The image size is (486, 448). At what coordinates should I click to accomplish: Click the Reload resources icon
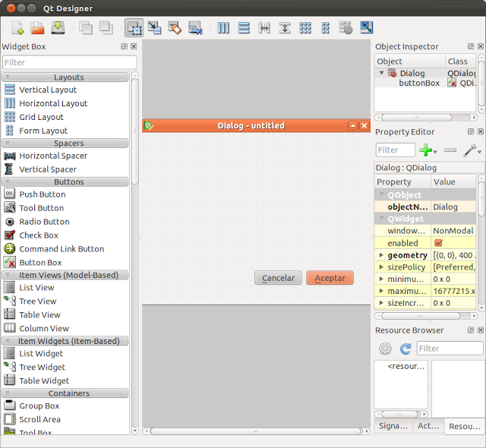tap(405, 349)
